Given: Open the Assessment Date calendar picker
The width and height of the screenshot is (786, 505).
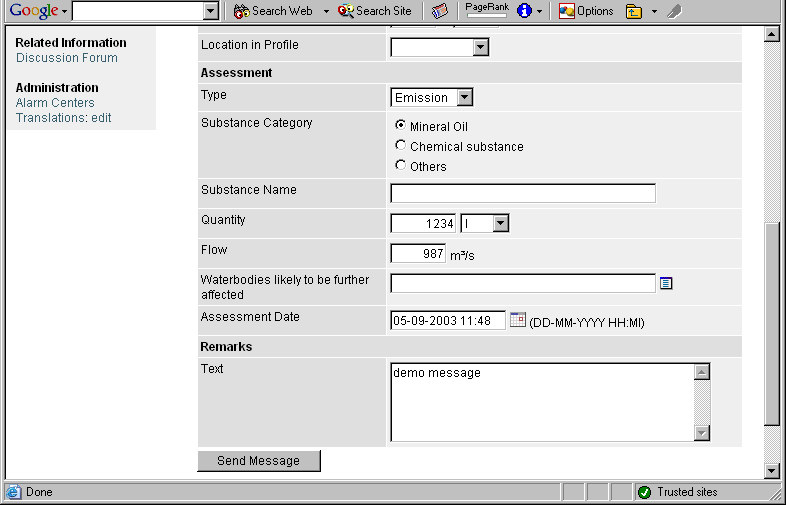Looking at the screenshot, I should [x=518, y=320].
